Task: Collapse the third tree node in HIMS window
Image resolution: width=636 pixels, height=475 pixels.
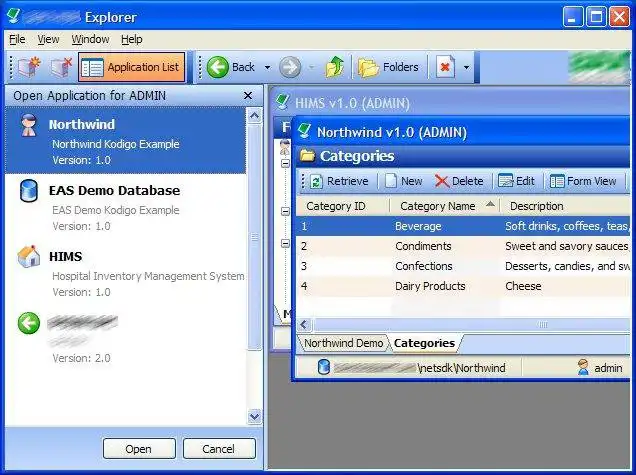Action: coord(286,243)
